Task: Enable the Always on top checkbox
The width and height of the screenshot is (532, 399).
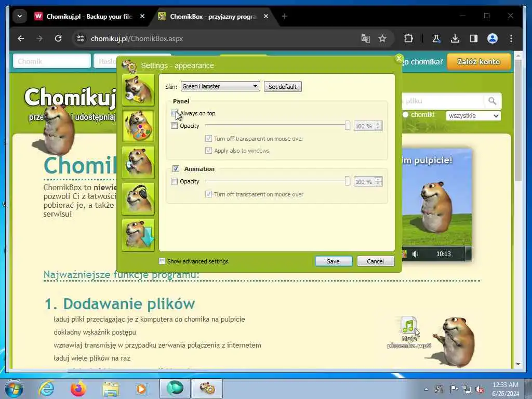Action: [x=174, y=113]
